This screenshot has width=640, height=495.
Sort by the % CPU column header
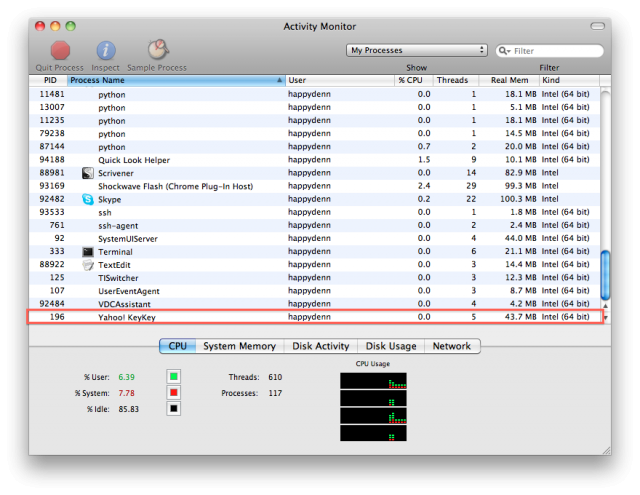point(413,80)
